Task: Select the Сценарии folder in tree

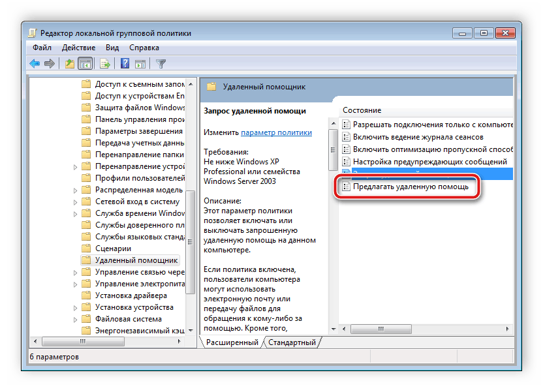Action: point(113,249)
